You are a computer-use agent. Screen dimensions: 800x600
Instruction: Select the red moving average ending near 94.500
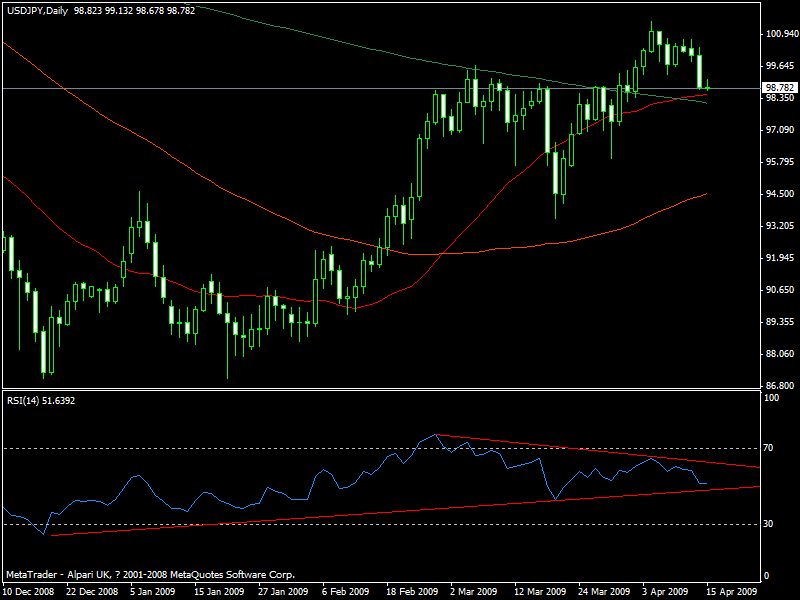(x=600, y=233)
